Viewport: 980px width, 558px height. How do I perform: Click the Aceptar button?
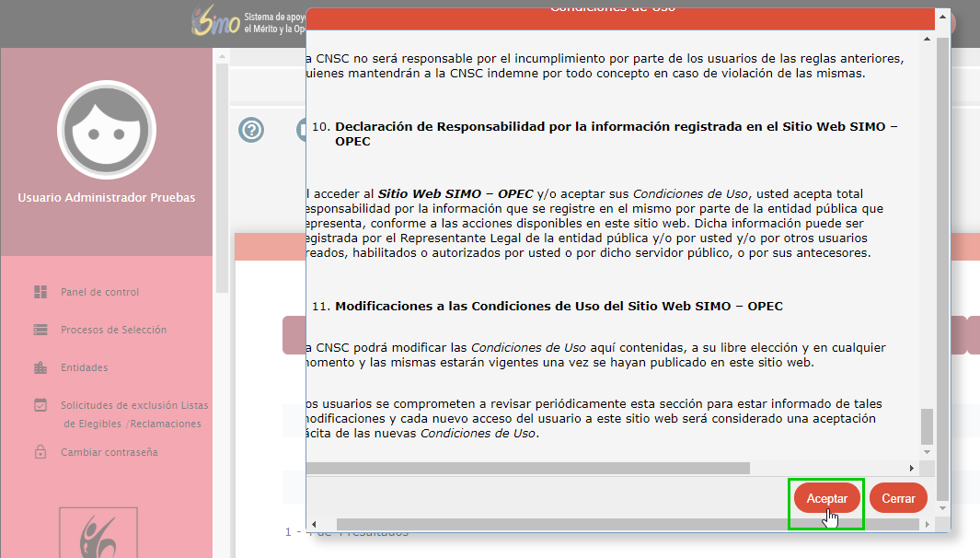(x=826, y=498)
